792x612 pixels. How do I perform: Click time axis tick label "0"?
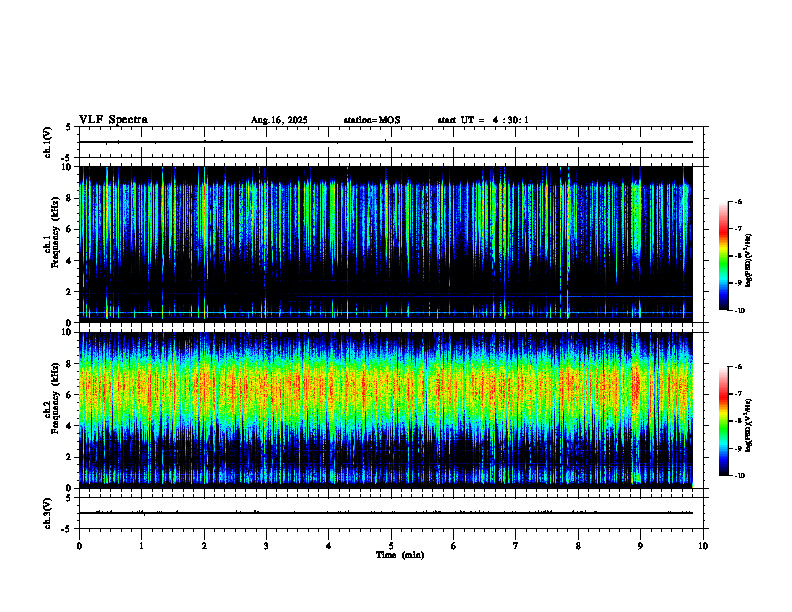pos(79,546)
